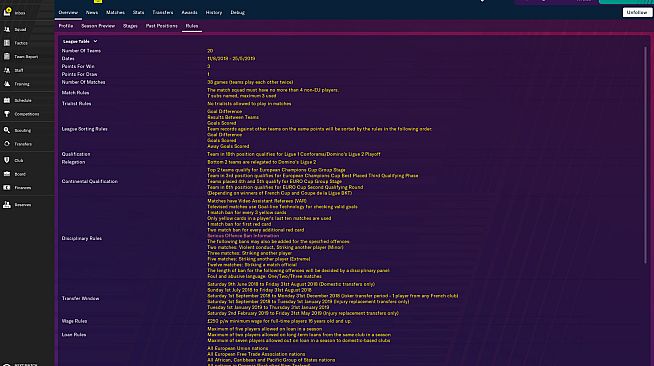Open the Finances icon
Viewport: 654px width, 366px height.
click(x=7, y=188)
